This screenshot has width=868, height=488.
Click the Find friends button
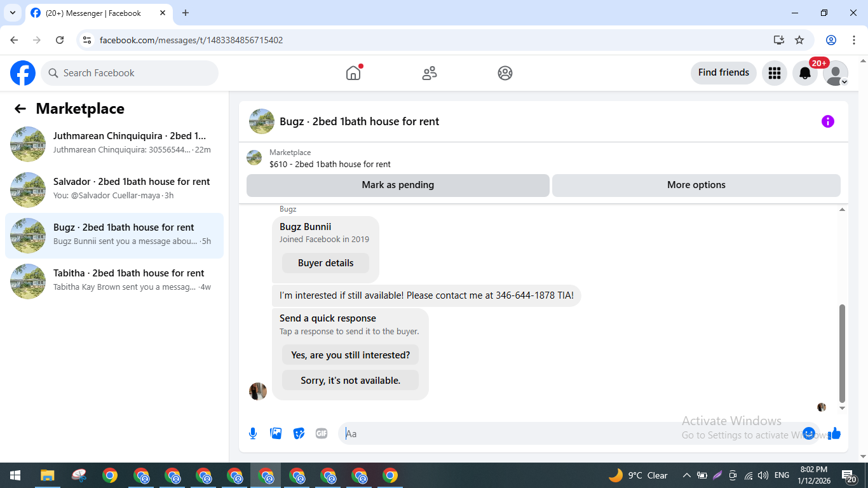[x=724, y=72]
